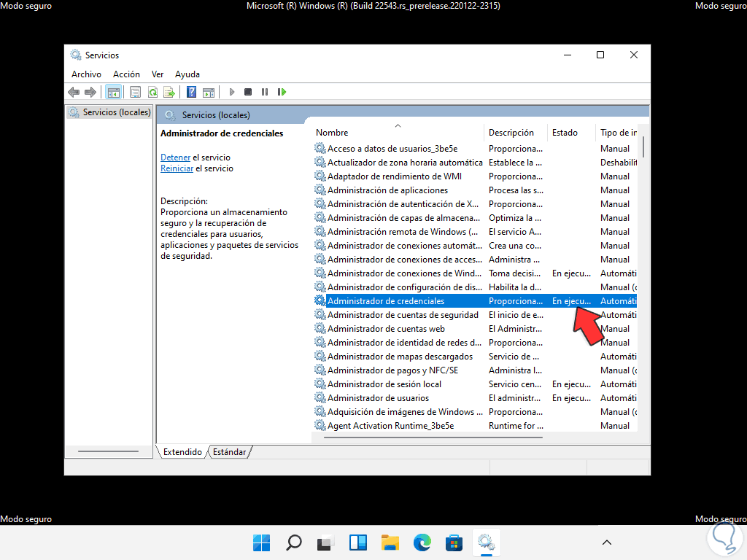Select Administrador de mapas descargados service
The image size is (747, 560).
(475, 356)
